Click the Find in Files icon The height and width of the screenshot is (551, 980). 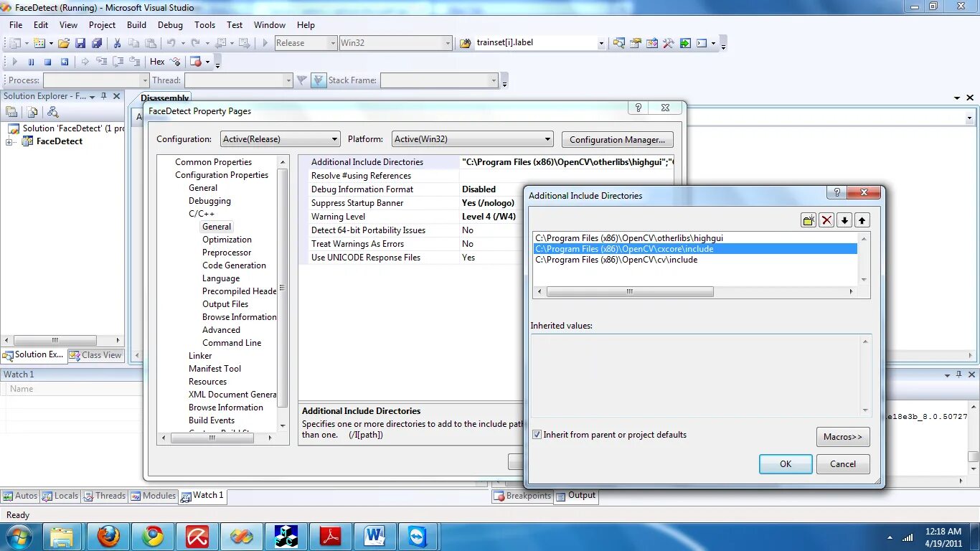coord(465,43)
